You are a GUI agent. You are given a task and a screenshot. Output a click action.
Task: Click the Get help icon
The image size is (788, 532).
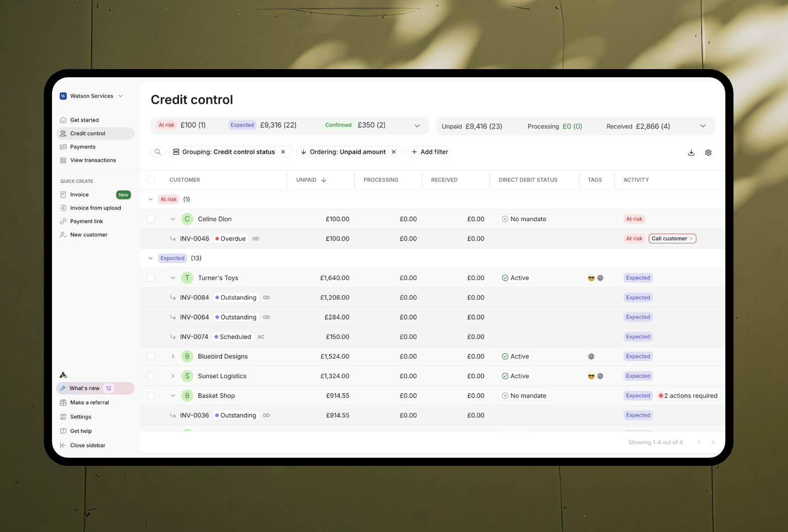tap(63, 431)
